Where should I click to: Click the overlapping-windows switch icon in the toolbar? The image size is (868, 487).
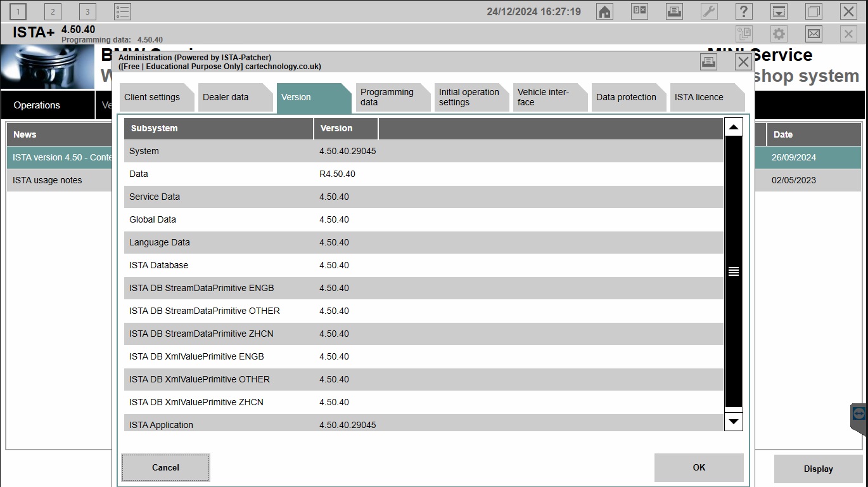click(813, 11)
